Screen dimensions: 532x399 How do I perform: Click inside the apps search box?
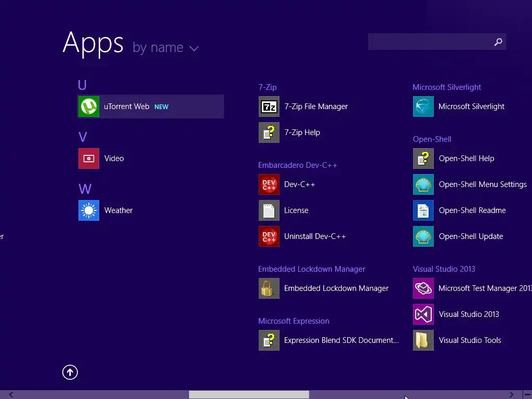437,42
